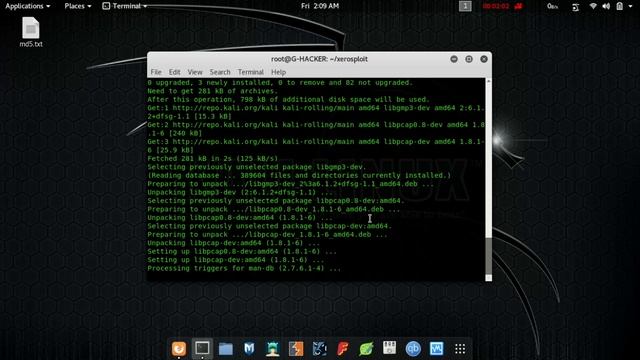Open the Tweak Tool sliders icon in dock
Image resolution: width=640 pixels, height=360 pixels.
(x=389, y=348)
